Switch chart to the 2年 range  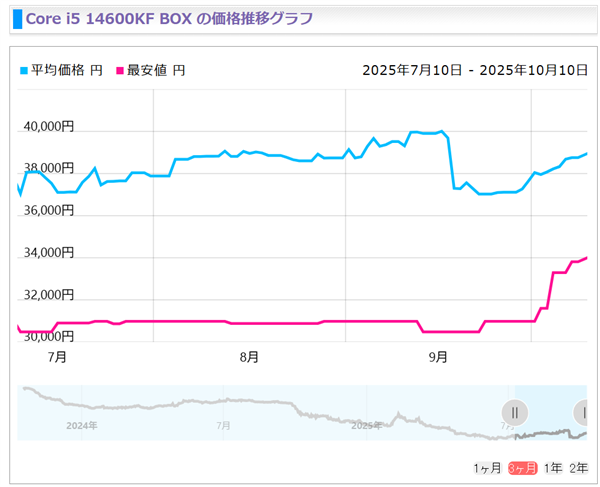[579, 468]
